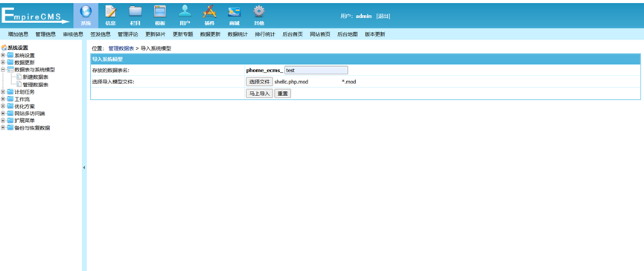Screen dimensions: 644x271
Task: Click the folder icon beside 工作流
Action: 10,99
